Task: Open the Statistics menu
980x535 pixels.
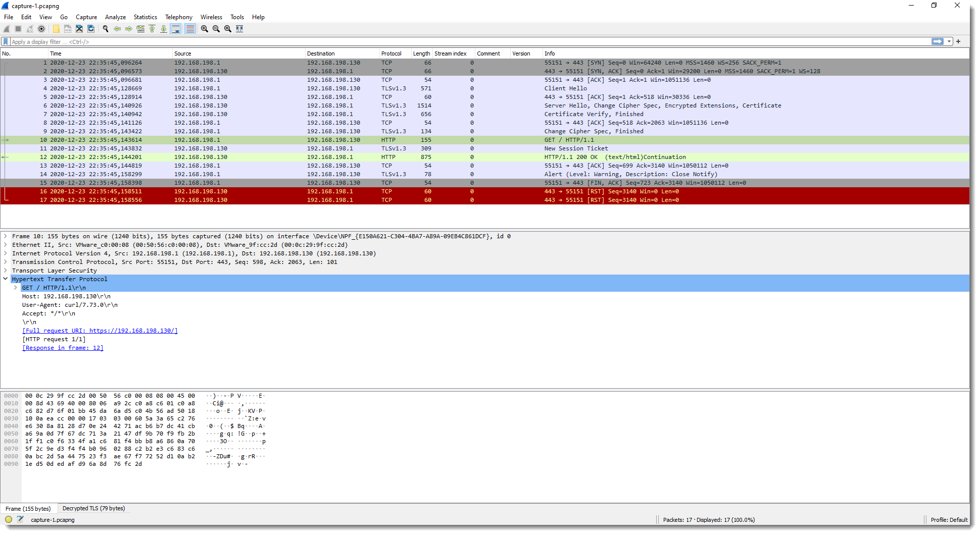Action: click(145, 17)
